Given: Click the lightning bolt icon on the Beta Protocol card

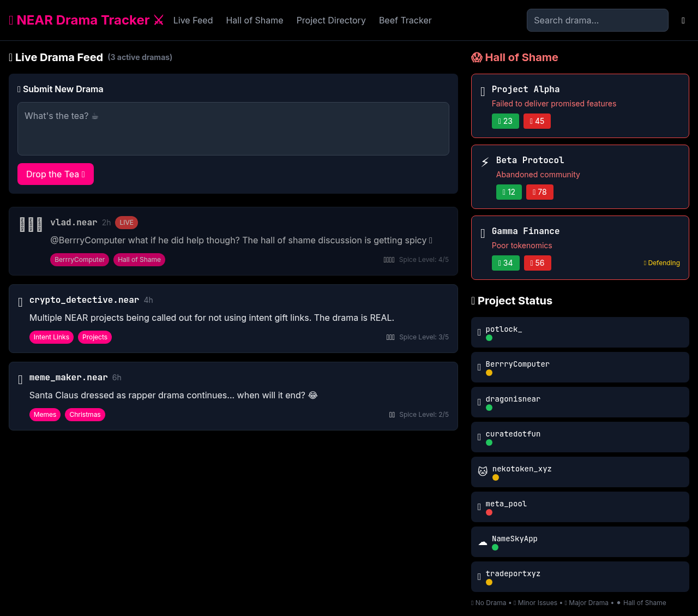Looking at the screenshot, I should [484, 162].
